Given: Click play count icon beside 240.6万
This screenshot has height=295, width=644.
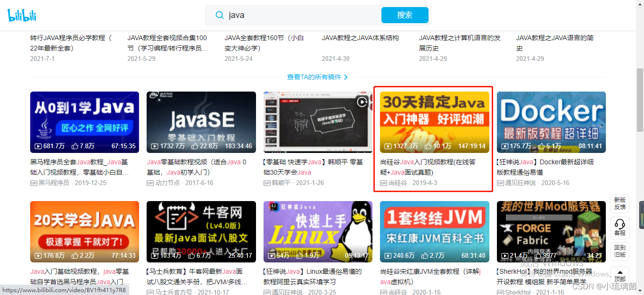Looking at the screenshot, I should (x=388, y=256).
